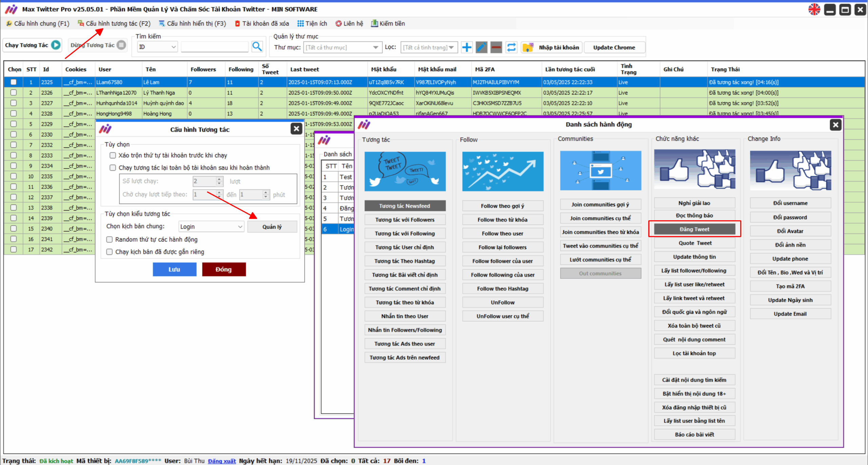Screen dimensions: 868x465
Task: Click the thumbs-up image under Chức năng khác
Action: (694, 169)
